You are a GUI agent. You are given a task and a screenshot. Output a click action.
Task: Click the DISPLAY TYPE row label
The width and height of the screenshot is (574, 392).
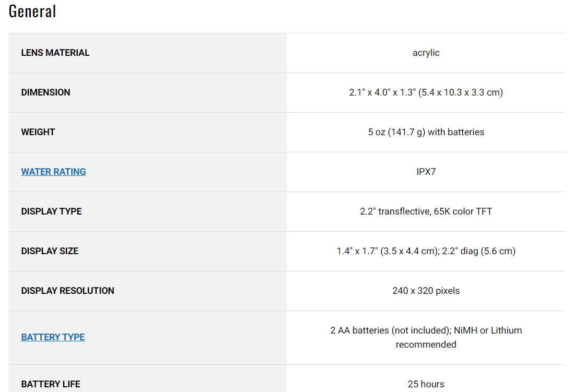point(51,211)
